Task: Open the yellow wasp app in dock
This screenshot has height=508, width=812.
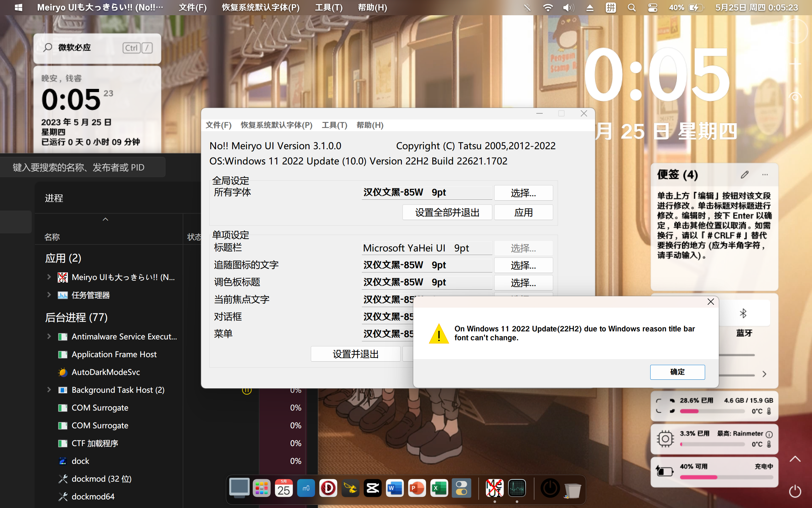Action: (x=350, y=488)
